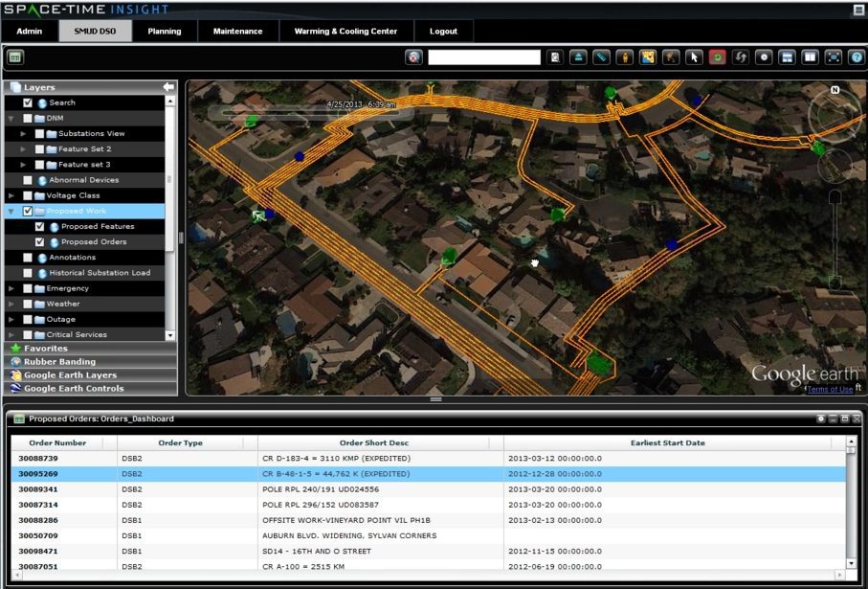868x589 pixels.
Task: Check the Annotations layer checkbox
Action: 28,258
